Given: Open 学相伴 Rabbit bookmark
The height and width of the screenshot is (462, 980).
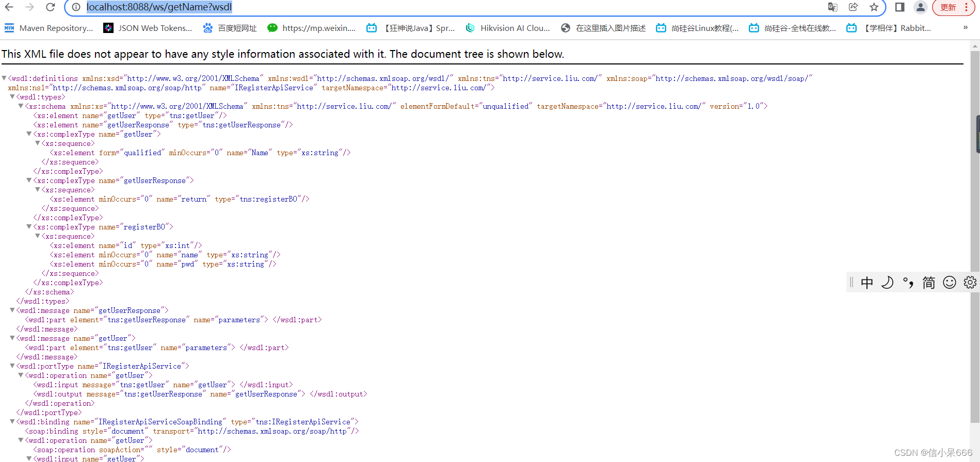Looking at the screenshot, I should (x=889, y=28).
